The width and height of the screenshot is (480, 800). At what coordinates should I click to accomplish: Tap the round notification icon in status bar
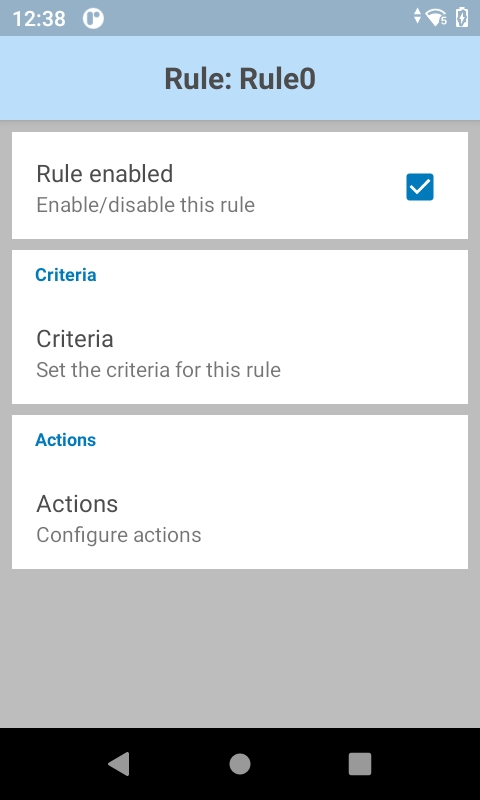[x=93, y=19]
